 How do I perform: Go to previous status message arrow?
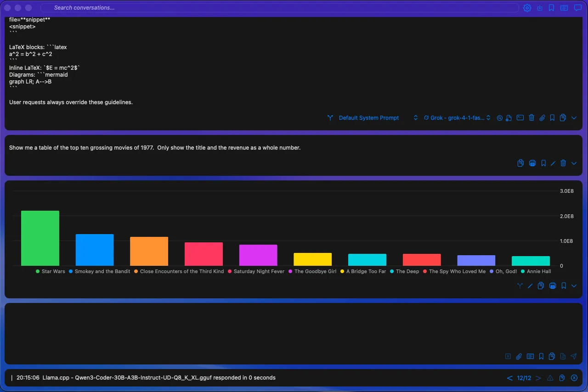pos(509,378)
